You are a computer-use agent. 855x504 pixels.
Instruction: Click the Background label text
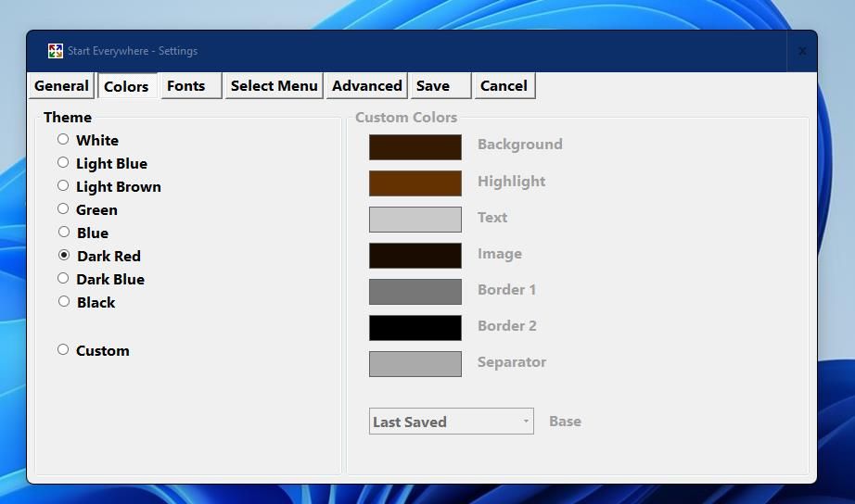pyautogui.click(x=520, y=145)
